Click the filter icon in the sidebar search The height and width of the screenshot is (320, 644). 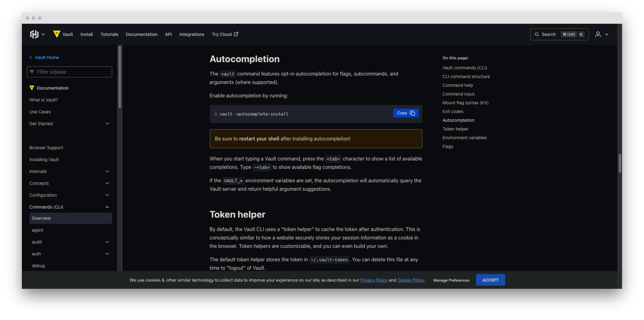click(x=32, y=72)
